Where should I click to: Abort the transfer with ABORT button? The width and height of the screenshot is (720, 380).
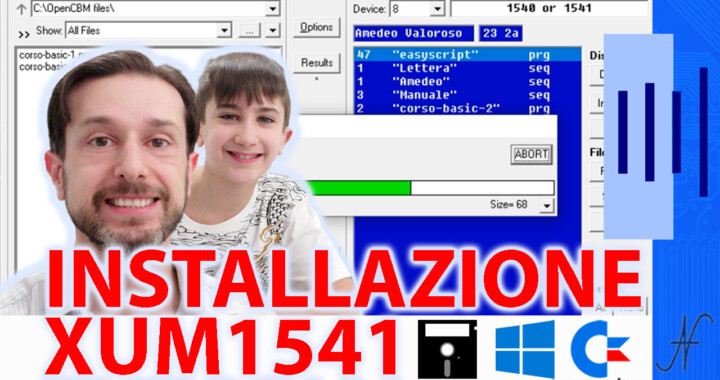(x=531, y=154)
